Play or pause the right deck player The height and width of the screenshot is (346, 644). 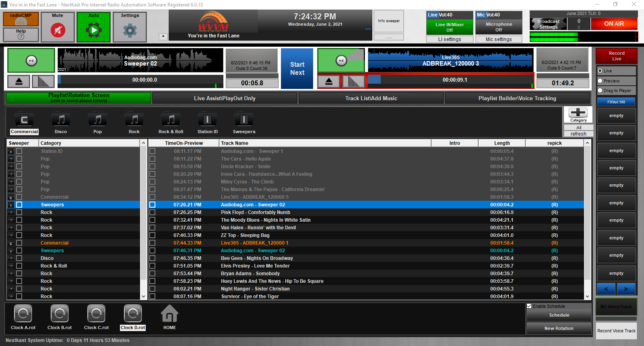click(341, 61)
